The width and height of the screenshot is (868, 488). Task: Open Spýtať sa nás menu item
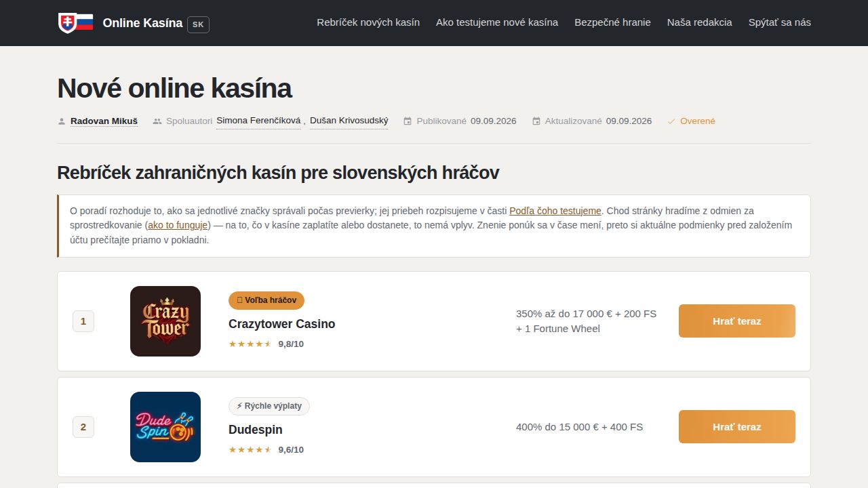780,22
